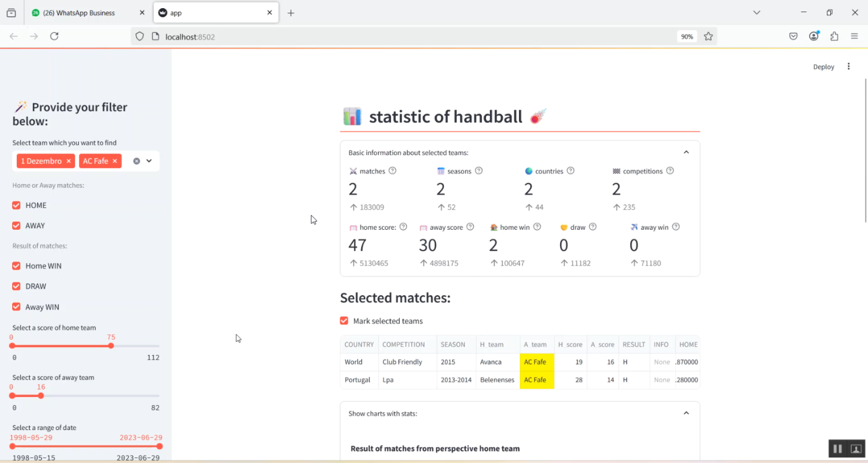Bookmark this page with star icon
The height and width of the screenshot is (463, 868).
pyautogui.click(x=708, y=36)
